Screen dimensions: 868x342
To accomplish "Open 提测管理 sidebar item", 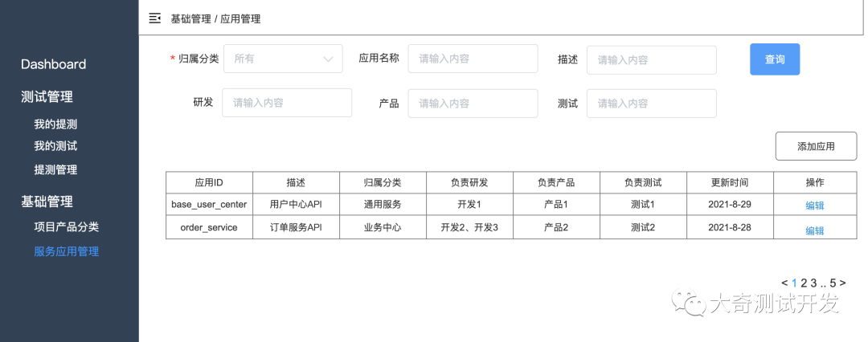I will pos(55,170).
